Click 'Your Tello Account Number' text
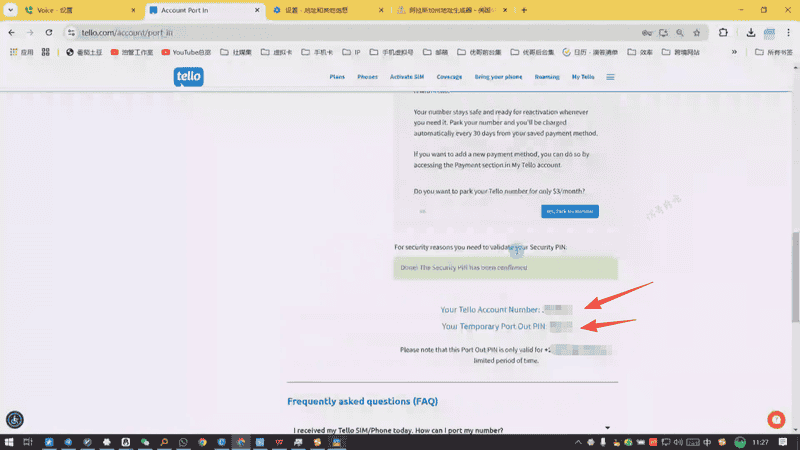This screenshot has width=800, height=450. click(490, 310)
